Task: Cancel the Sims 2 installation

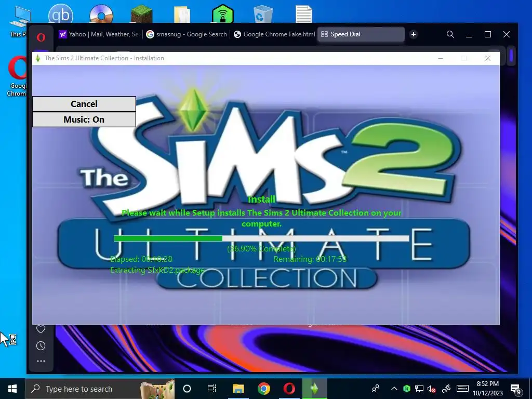Action: (84, 104)
